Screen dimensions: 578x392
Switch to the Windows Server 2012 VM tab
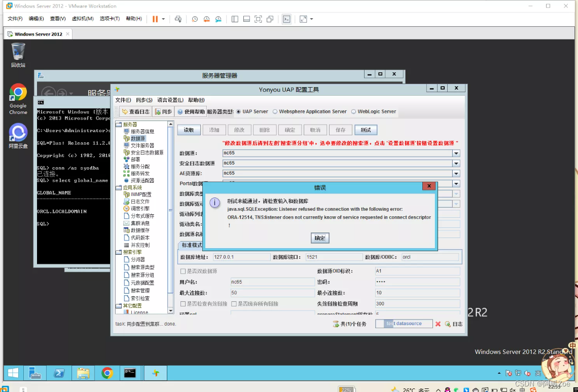39,34
